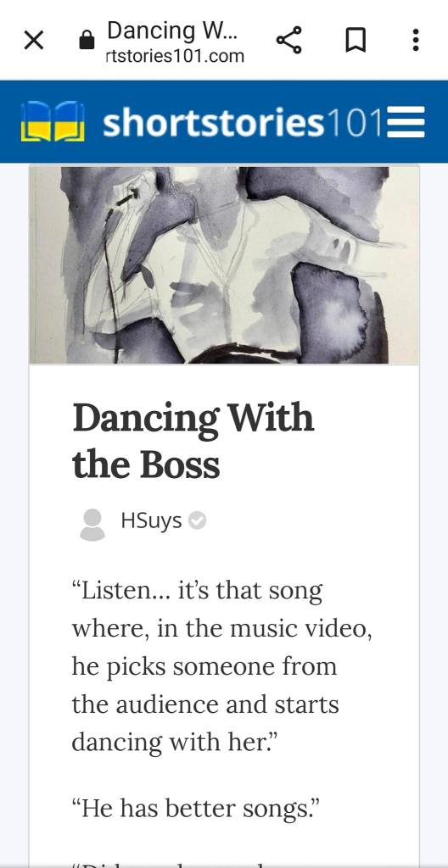Tap the paragraph starting with 'Listen...'
The height and width of the screenshot is (868, 448).
tap(221, 666)
